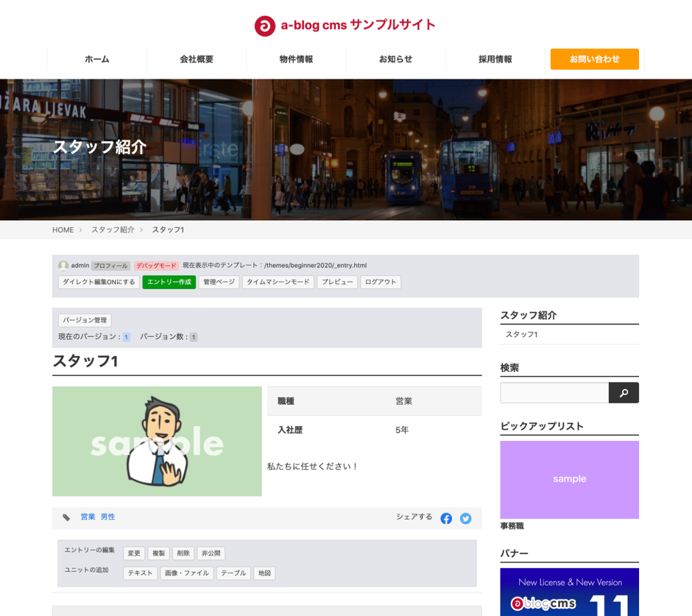
Task: Navigate back via the HOME breadcrumb link
Action: pyautogui.click(x=61, y=230)
